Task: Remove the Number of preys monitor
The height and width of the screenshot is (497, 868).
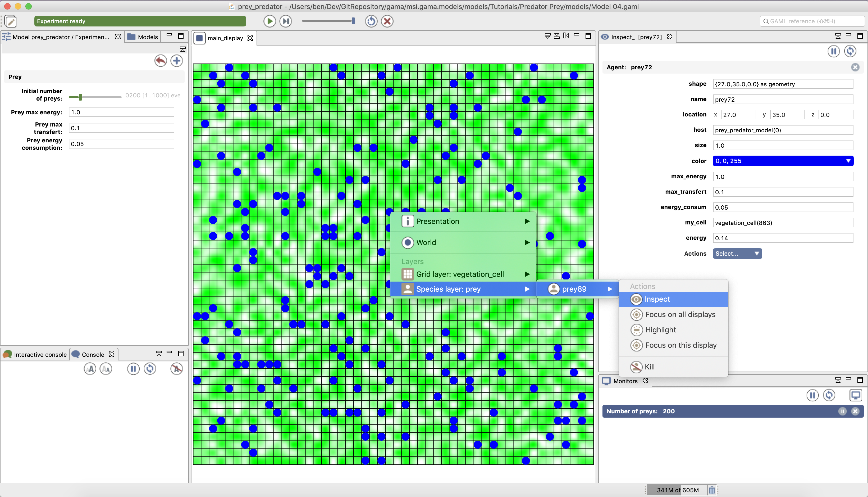Action: (x=855, y=411)
